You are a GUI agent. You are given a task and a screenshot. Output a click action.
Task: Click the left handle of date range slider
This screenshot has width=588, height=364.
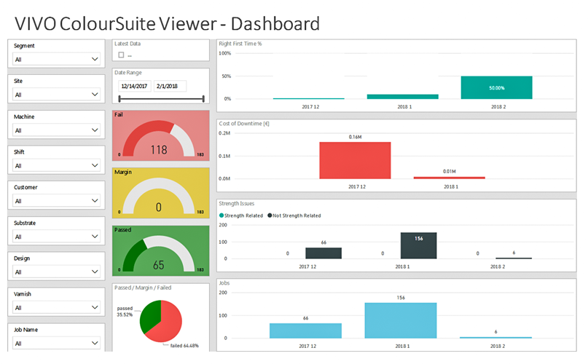point(119,99)
